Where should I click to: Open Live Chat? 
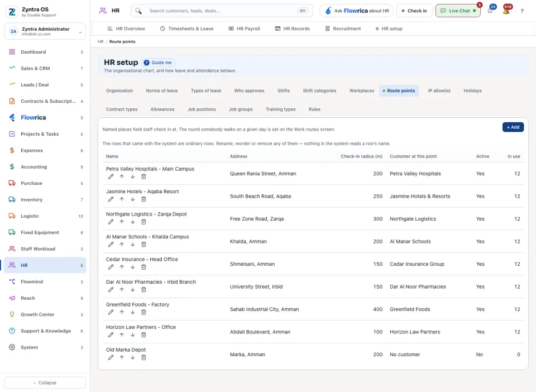[x=458, y=11]
